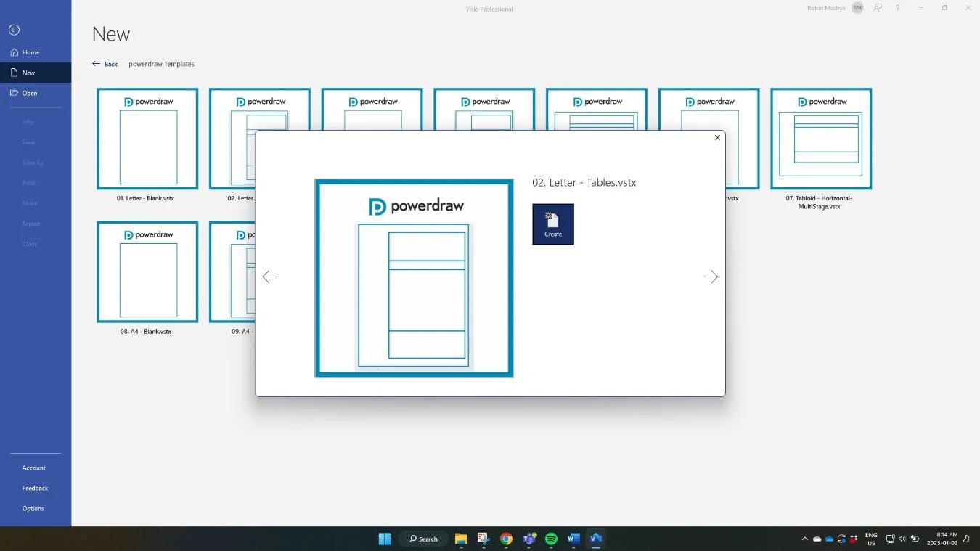
Task: Send Feedback via the sidebar link
Action: tap(35, 488)
